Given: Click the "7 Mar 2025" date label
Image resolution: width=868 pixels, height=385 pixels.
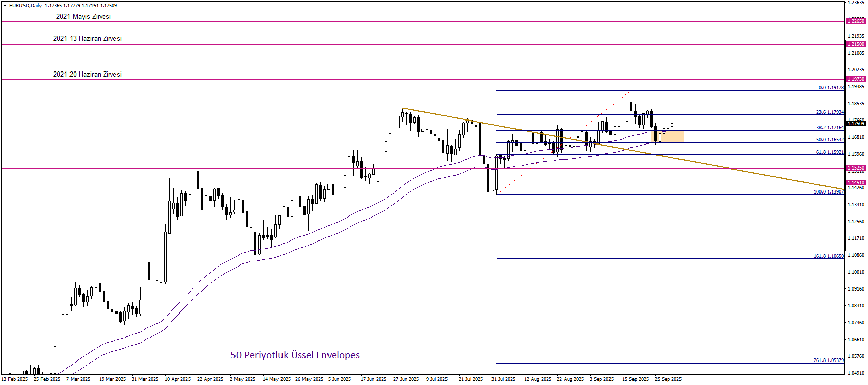Looking at the screenshot, I should pyautogui.click(x=78, y=379).
